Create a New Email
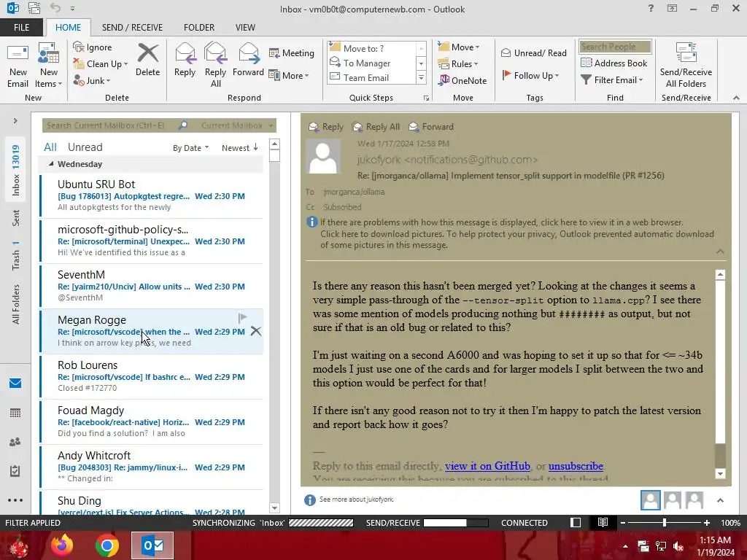Screen dimensions: 747x560 (x=18, y=66)
